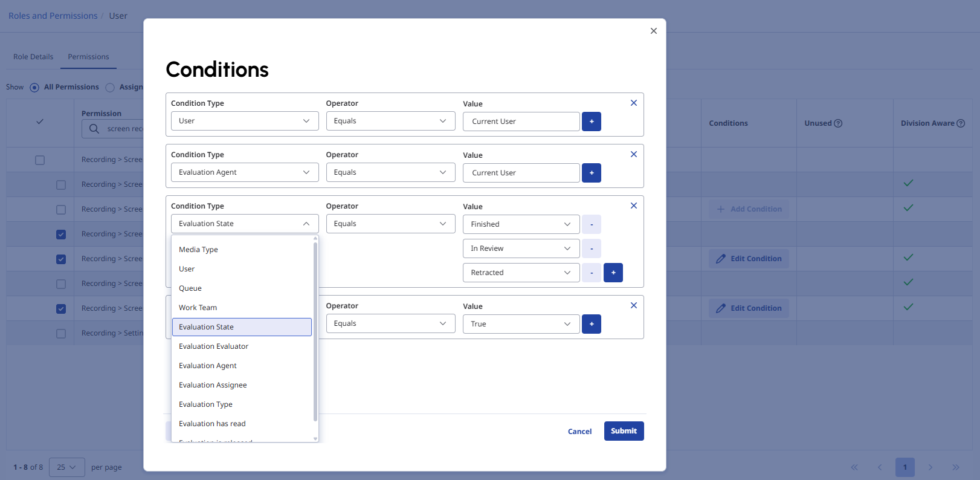The image size is (980, 480).
Task: Add value next to True dropdown
Action: [x=591, y=324]
